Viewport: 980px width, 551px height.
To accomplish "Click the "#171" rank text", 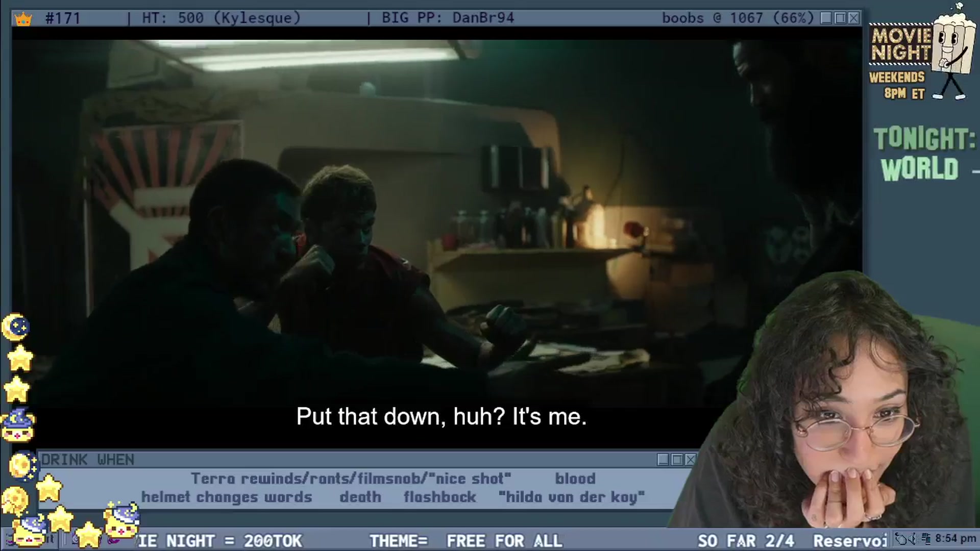I will (63, 18).
